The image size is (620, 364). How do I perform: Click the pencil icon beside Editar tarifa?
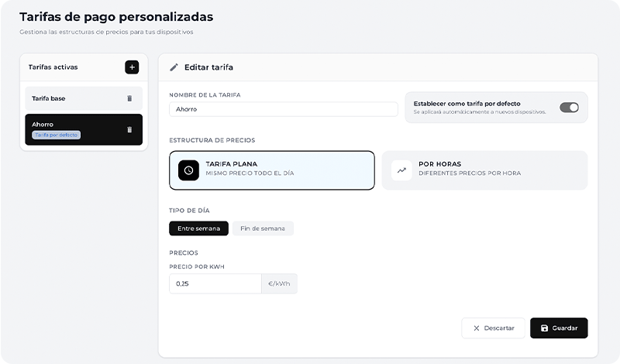click(174, 67)
